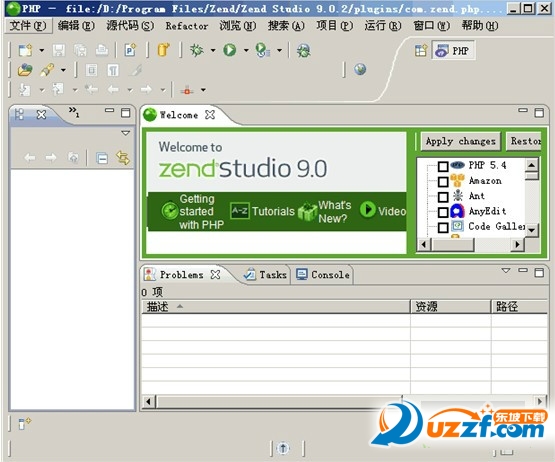Open the left panel view menu triangle
This screenshot has width=555, height=462.
pos(125,133)
